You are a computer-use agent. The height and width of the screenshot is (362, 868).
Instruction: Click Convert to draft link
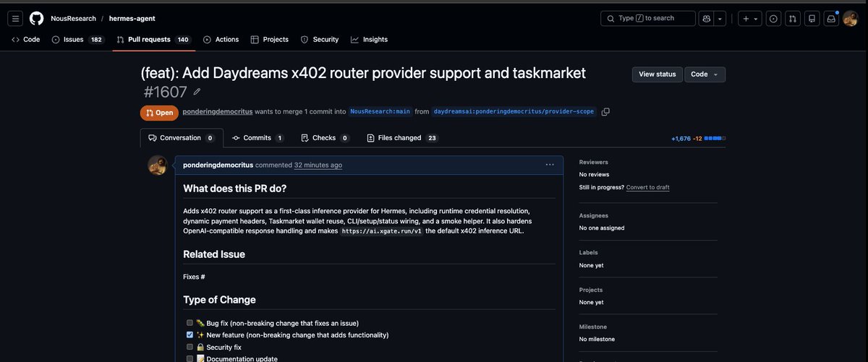point(647,187)
